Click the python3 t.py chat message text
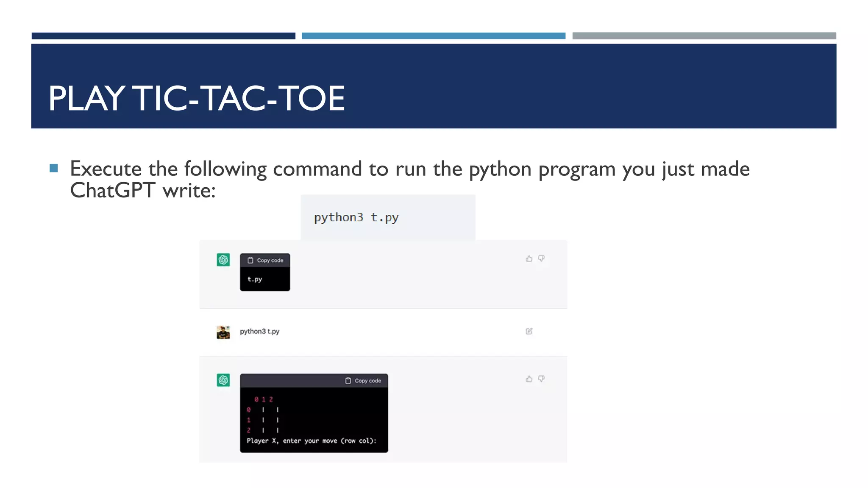 tap(259, 331)
